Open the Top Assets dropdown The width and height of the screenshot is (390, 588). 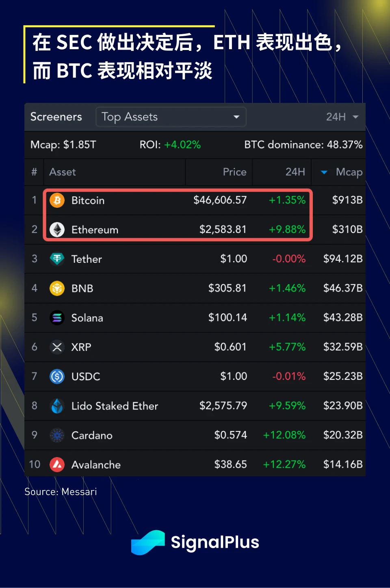(x=171, y=117)
